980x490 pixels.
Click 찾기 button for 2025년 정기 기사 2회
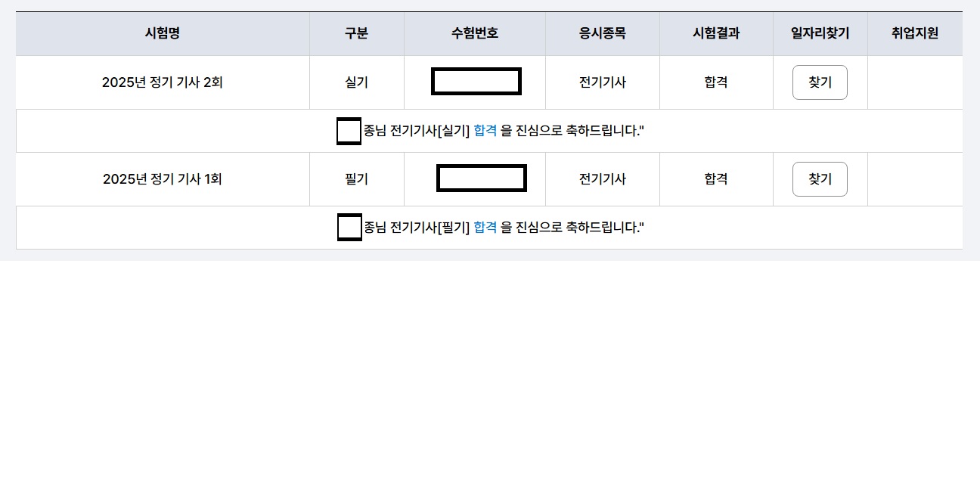[820, 82]
